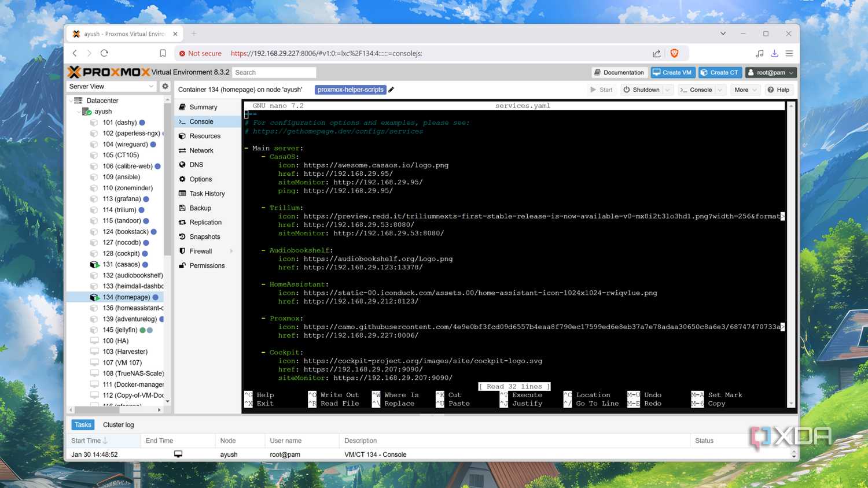Screen dimensions: 868x488
Task: Click the browser reload icon
Action: point(104,53)
